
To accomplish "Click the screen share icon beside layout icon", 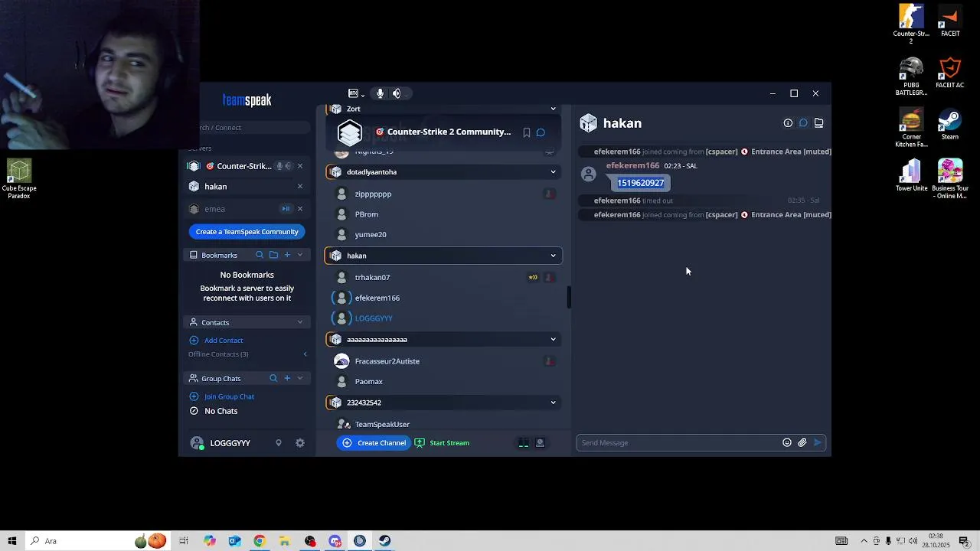I will (x=540, y=443).
